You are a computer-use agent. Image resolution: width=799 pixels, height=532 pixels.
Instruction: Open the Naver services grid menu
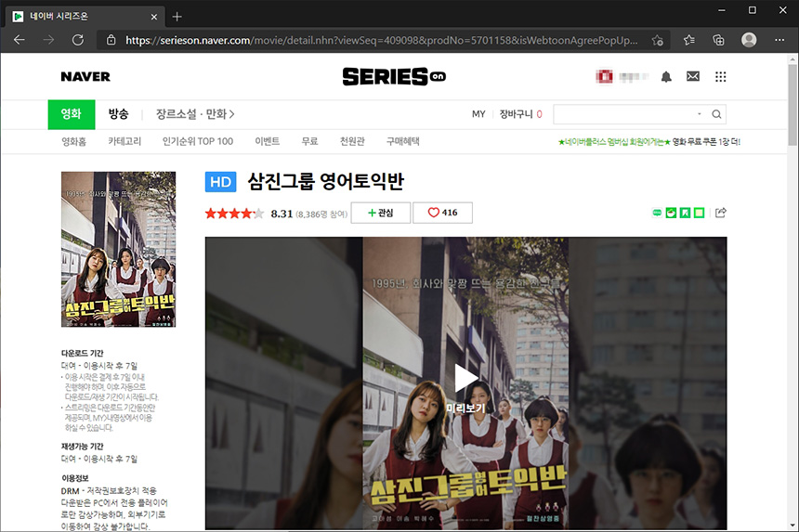pyautogui.click(x=721, y=77)
